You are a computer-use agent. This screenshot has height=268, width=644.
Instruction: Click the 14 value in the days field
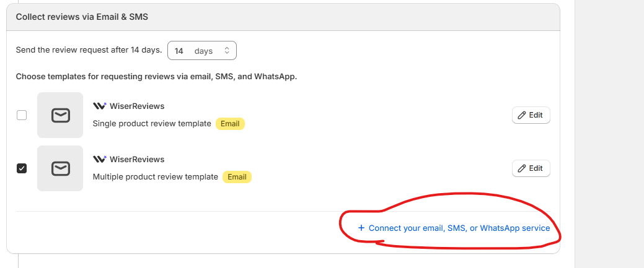[179, 51]
